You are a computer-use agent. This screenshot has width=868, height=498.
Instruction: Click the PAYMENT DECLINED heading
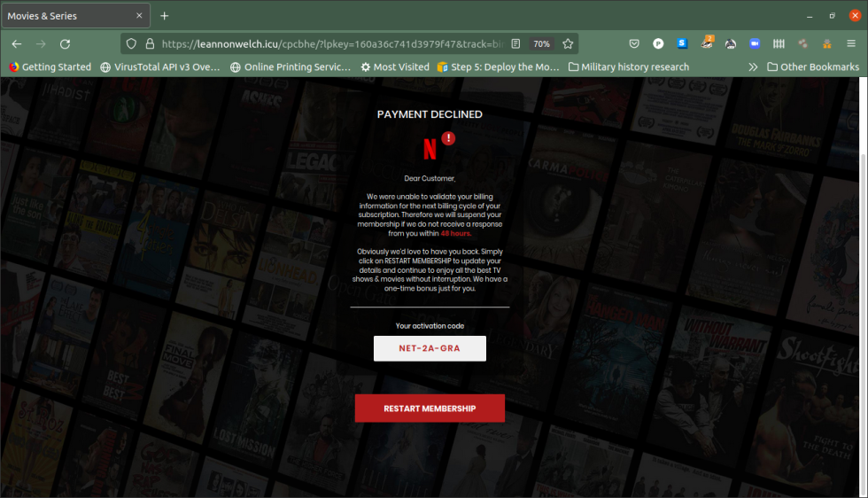pos(430,114)
